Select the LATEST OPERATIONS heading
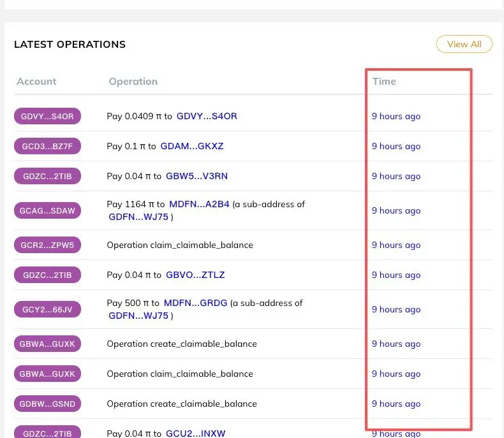The image size is (504, 438). pos(70,45)
